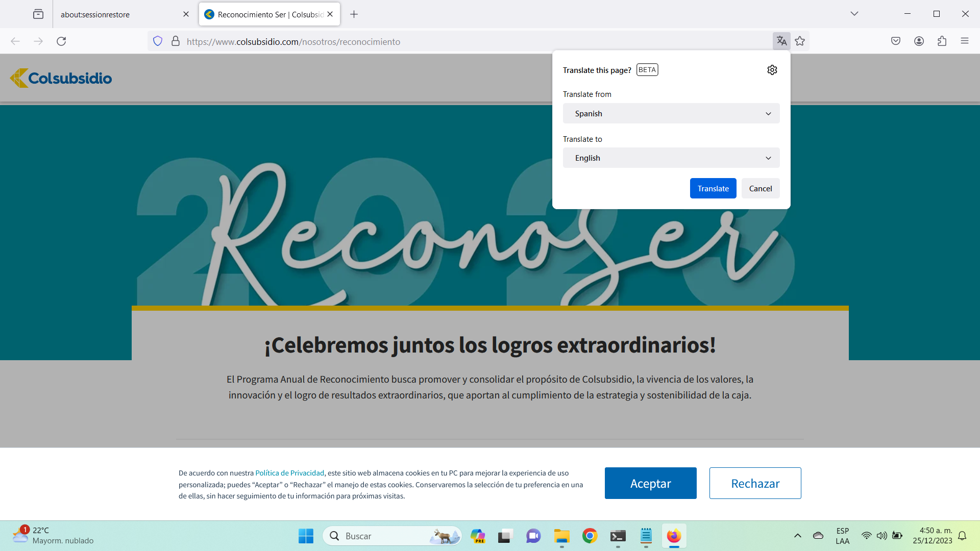Open the Extensions puzzle icon
This screenshot has width=980, height=551.
[942, 41]
